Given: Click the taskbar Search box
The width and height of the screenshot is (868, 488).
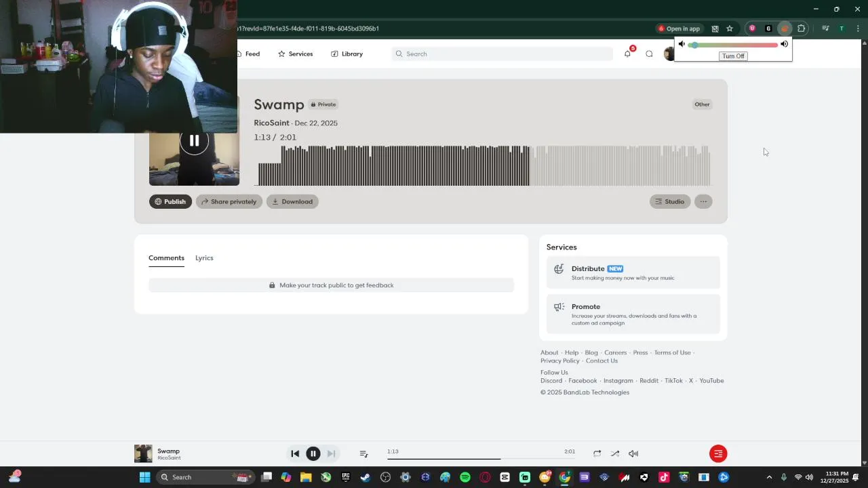Looking at the screenshot, I should click(x=205, y=477).
